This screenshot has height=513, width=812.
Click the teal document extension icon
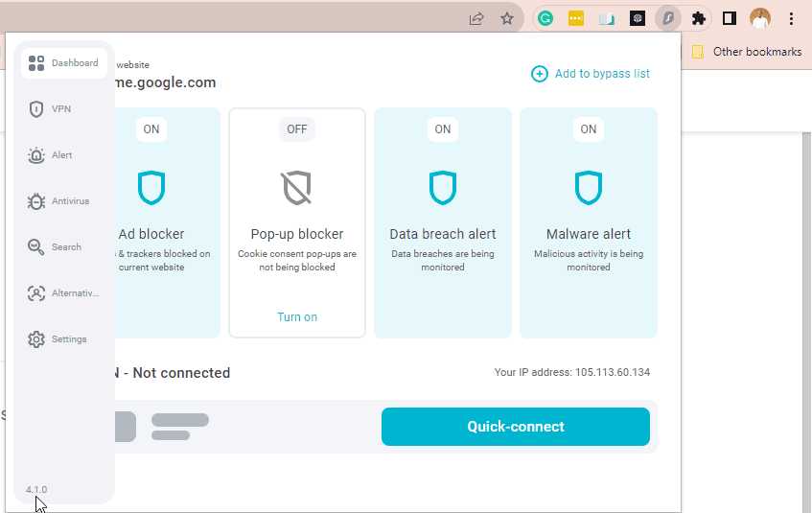click(x=607, y=19)
